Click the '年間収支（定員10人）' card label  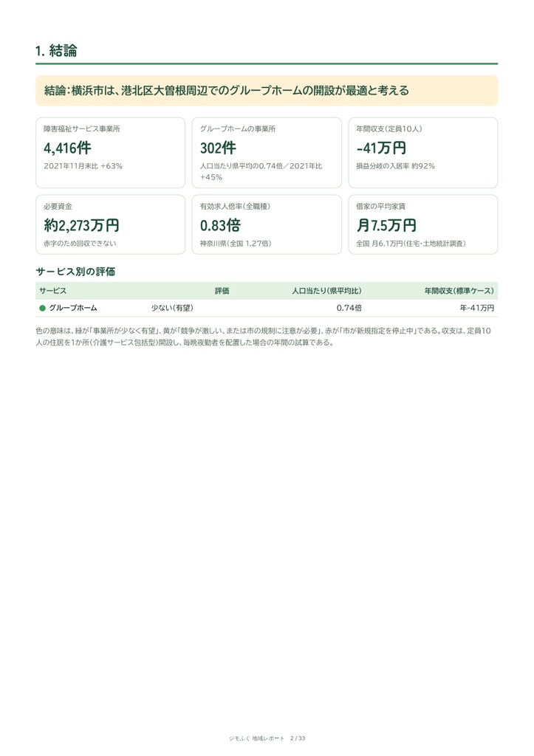tap(389, 128)
